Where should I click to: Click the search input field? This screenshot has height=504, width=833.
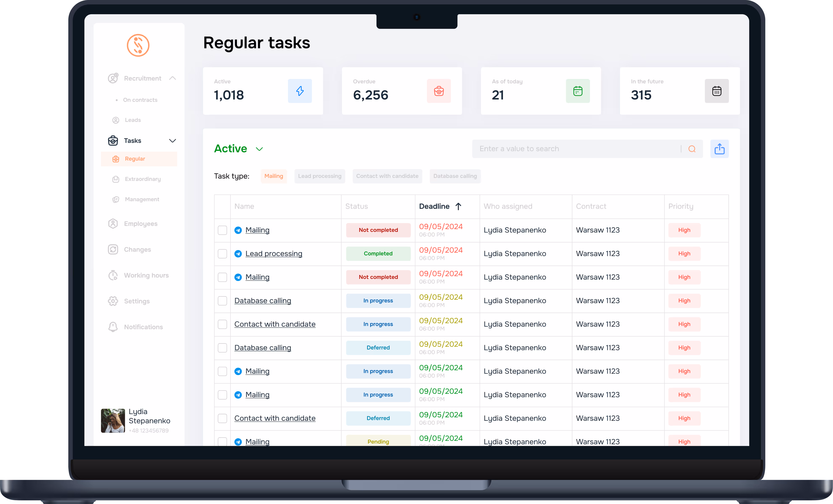coord(575,149)
